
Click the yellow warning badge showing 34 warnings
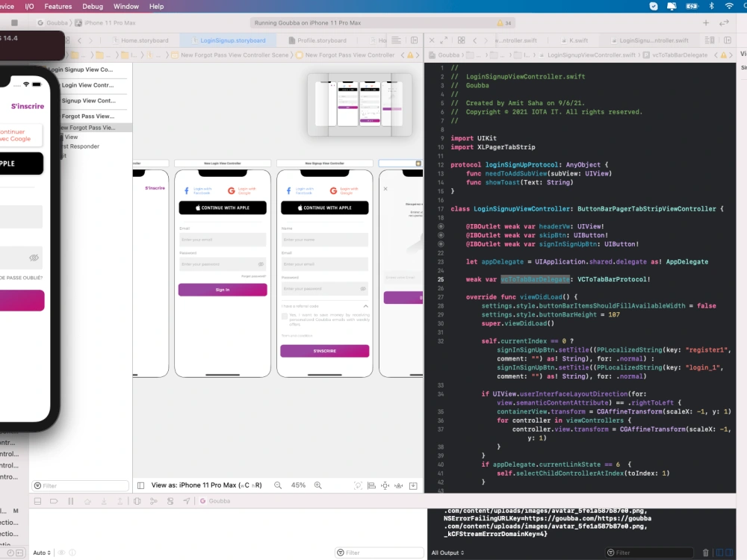click(498, 22)
